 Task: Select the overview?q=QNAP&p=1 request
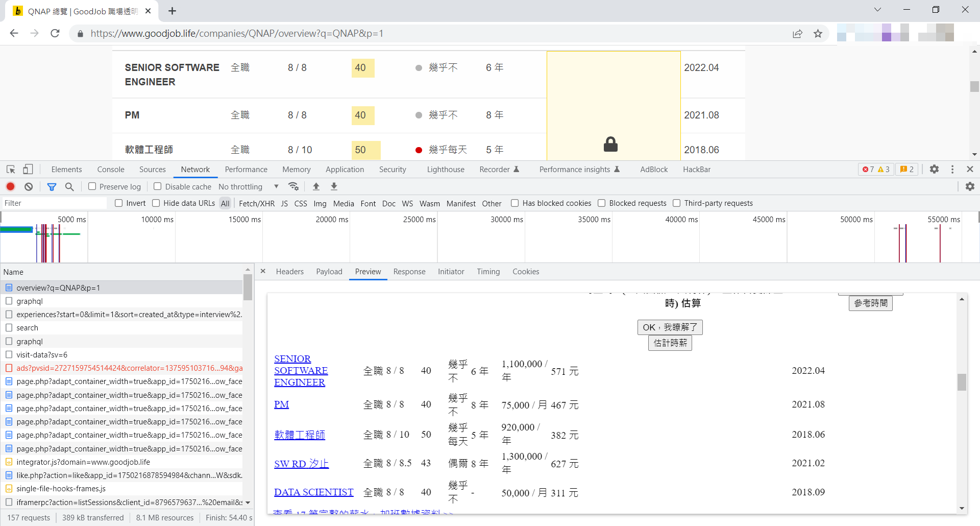121,288
